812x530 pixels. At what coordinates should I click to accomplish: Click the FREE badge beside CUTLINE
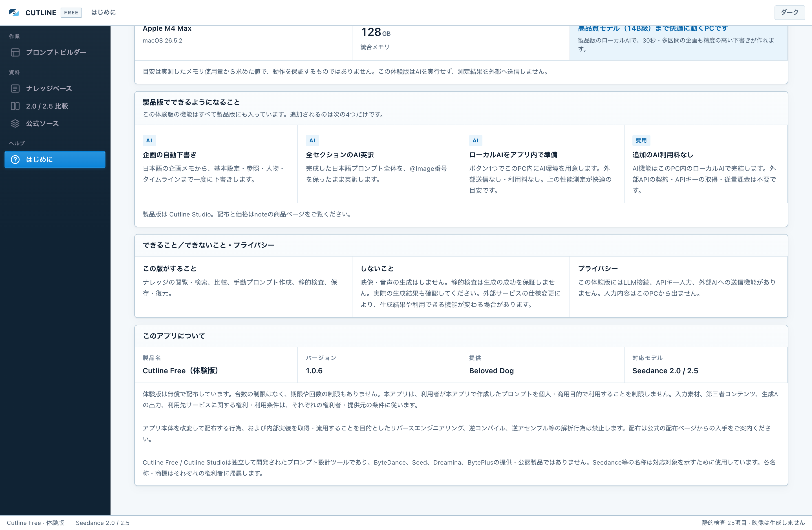[x=71, y=13]
